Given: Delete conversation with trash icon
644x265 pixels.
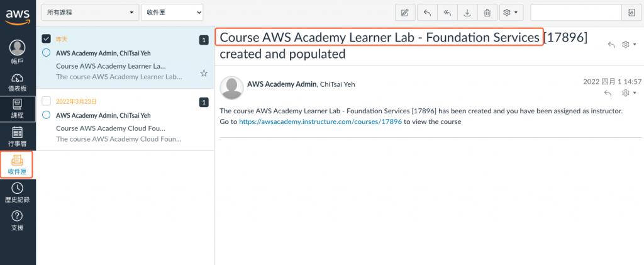Looking at the screenshot, I should 487,13.
